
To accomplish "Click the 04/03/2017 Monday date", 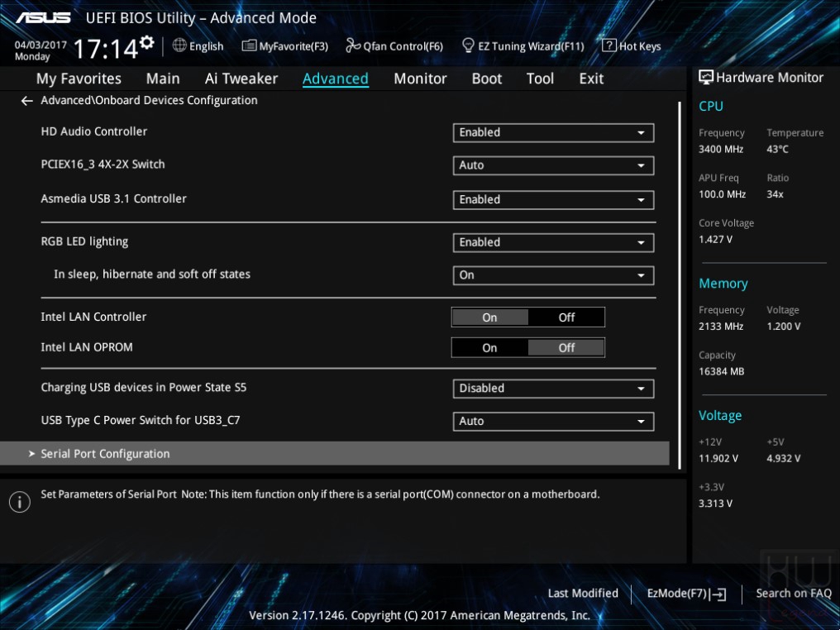I will [41, 50].
